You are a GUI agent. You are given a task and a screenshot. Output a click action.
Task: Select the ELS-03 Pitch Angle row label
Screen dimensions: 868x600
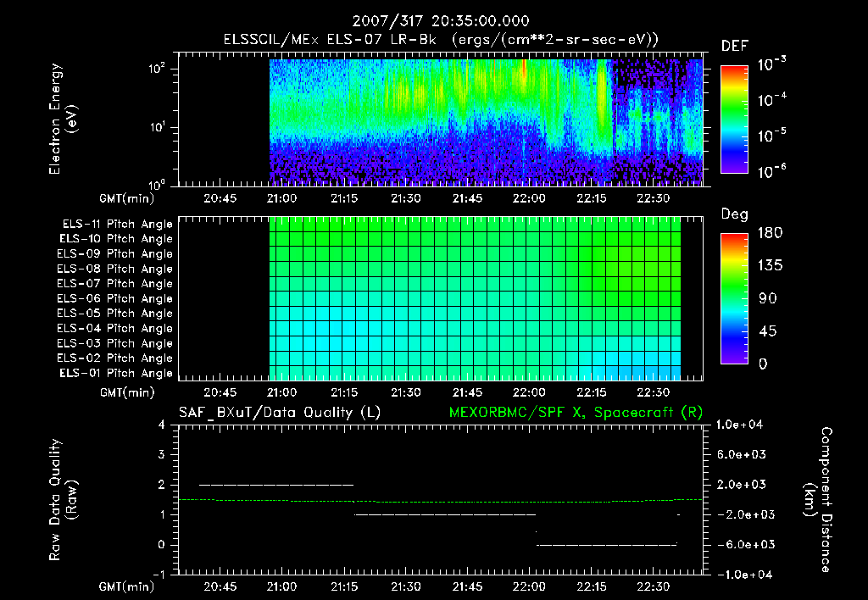coord(114,344)
